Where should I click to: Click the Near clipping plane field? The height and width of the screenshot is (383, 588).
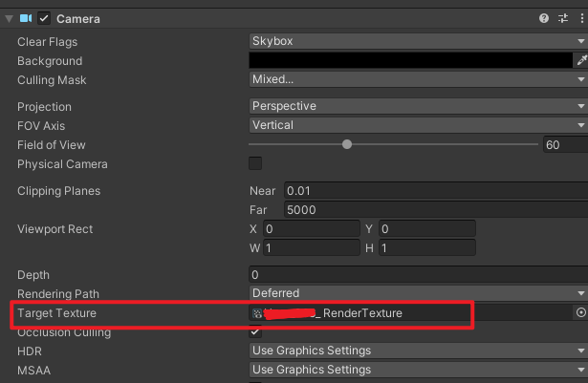pos(436,191)
